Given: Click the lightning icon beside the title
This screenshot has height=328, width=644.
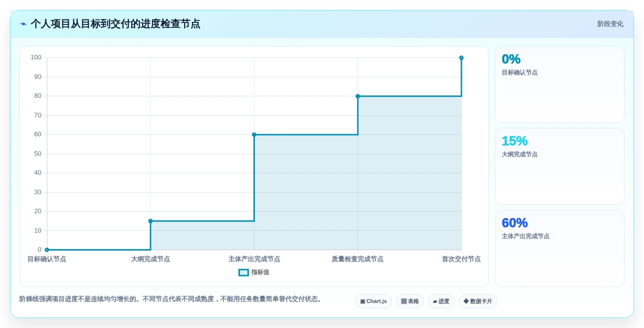Looking at the screenshot, I should tap(23, 24).
